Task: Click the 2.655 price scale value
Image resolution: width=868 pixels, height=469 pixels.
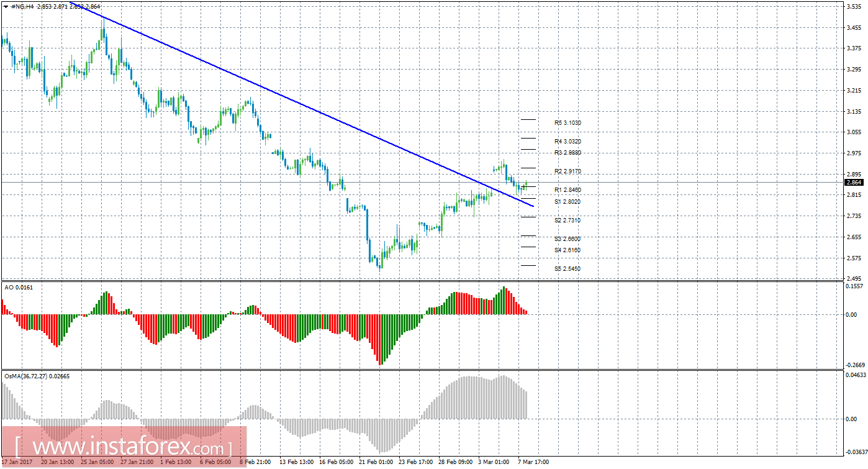Action: coord(854,237)
